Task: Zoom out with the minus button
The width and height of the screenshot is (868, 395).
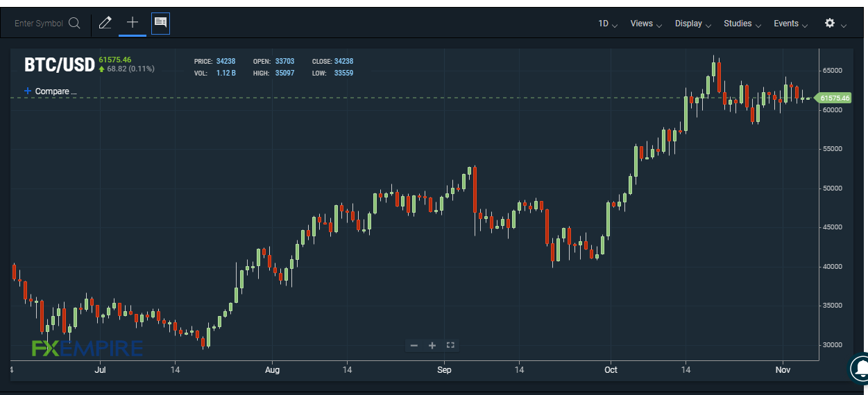Action: 414,345
